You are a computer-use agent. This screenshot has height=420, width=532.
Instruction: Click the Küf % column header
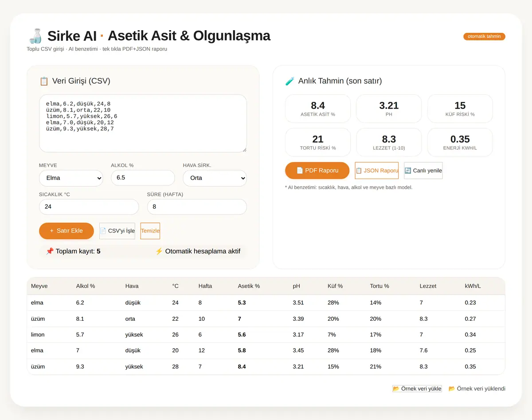(335, 286)
